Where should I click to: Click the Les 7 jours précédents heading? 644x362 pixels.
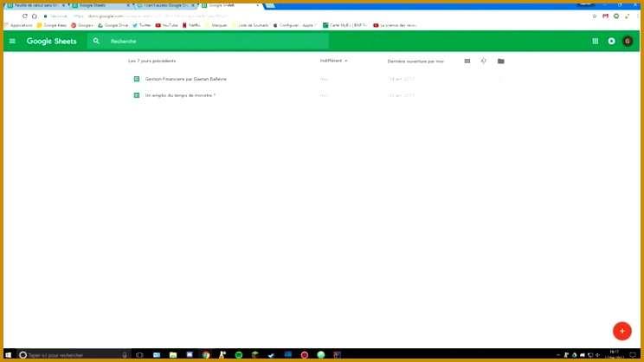click(x=152, y=61)
